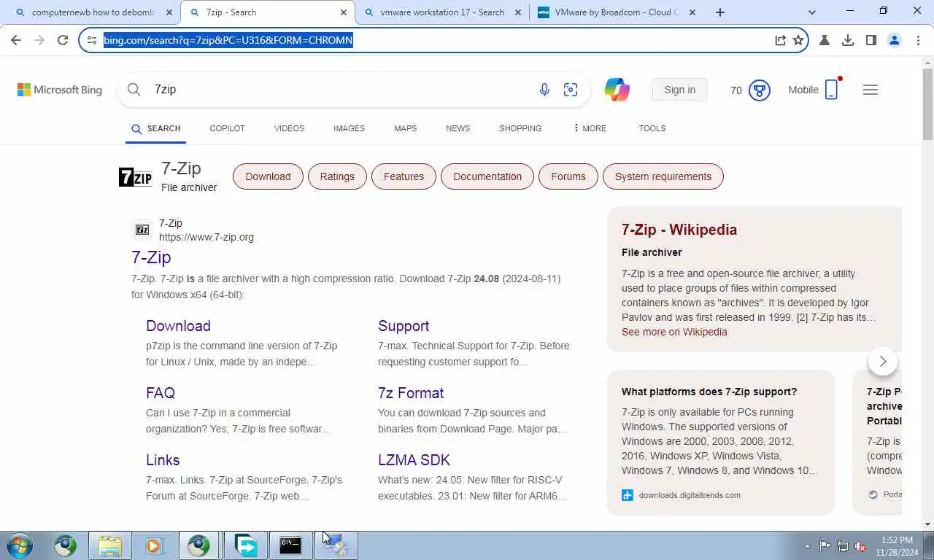Viewport: 934px width, 560px height.
Task: Click the network tray icon
Action: [843, 546]
